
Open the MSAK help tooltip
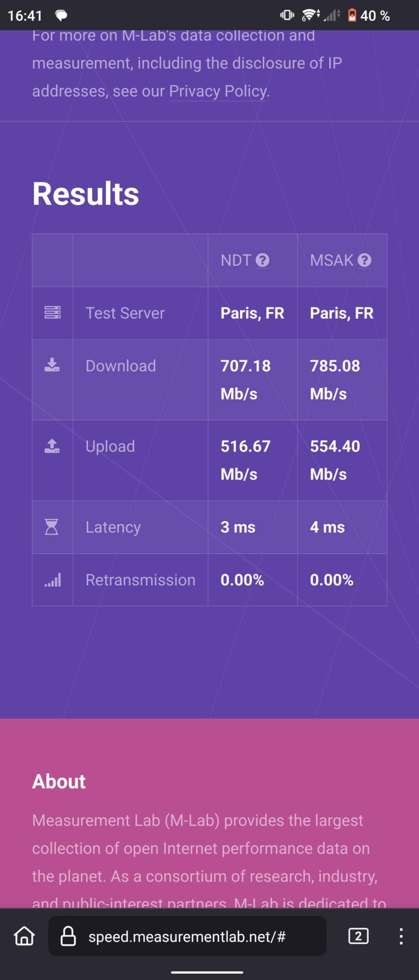point(365,260)
